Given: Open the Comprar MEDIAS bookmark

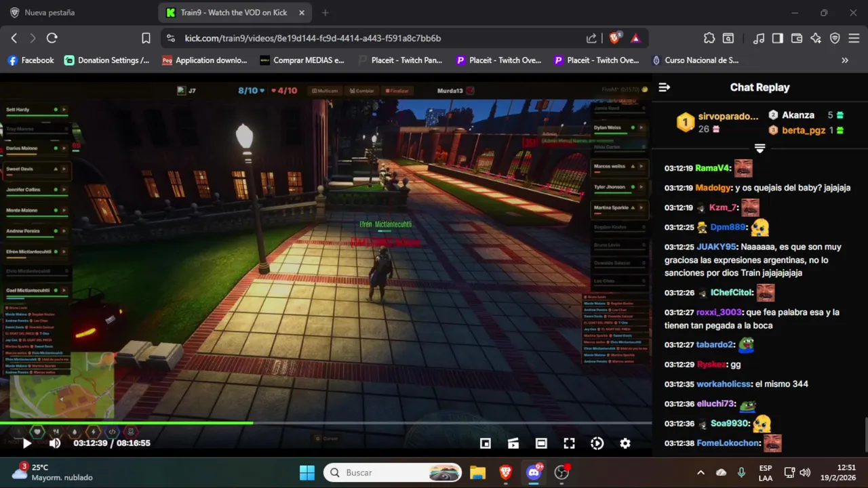Looking at the screenshot, I should (x=302, y=60).
